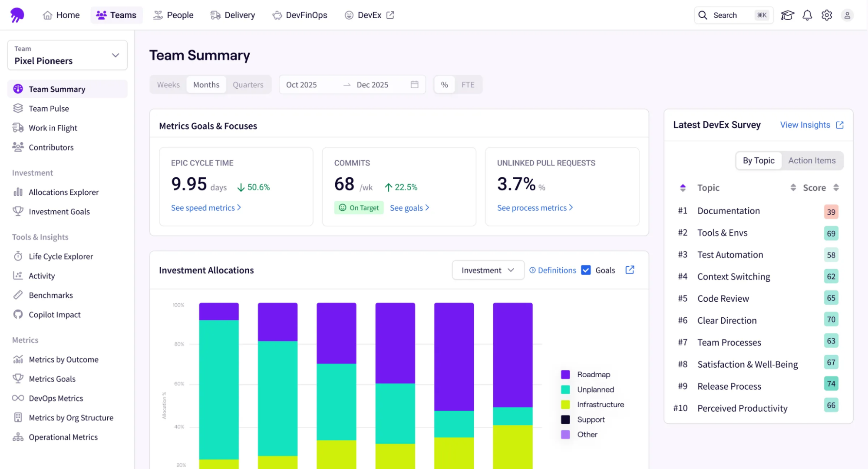Open the Investment dropdown
The width and height of the screenshot is (868, 469).
[x=487, y=270]
